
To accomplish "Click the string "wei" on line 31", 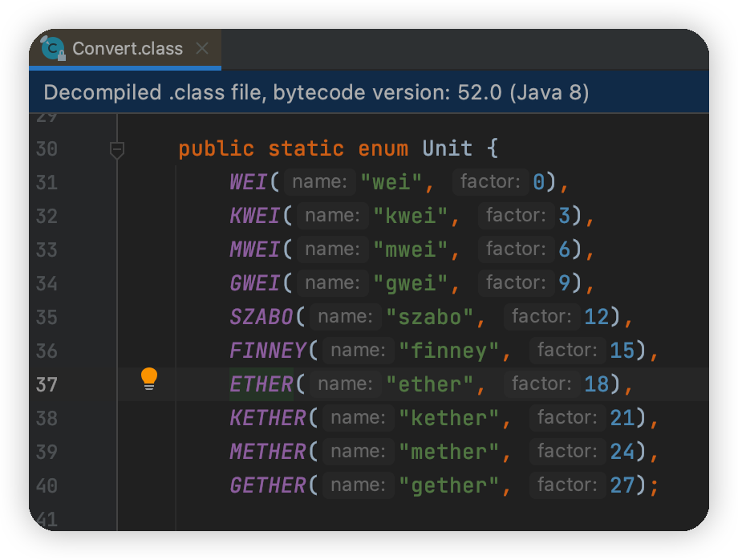I will (391, 182).
